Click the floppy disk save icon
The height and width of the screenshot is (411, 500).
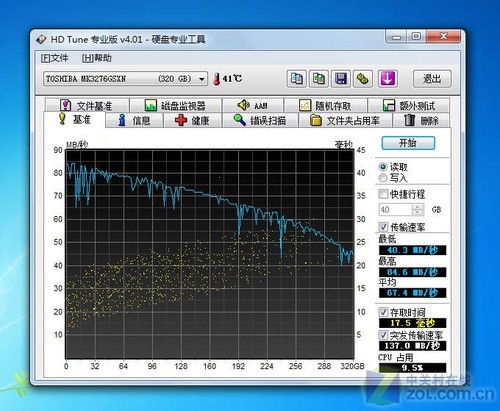point(341,79)
